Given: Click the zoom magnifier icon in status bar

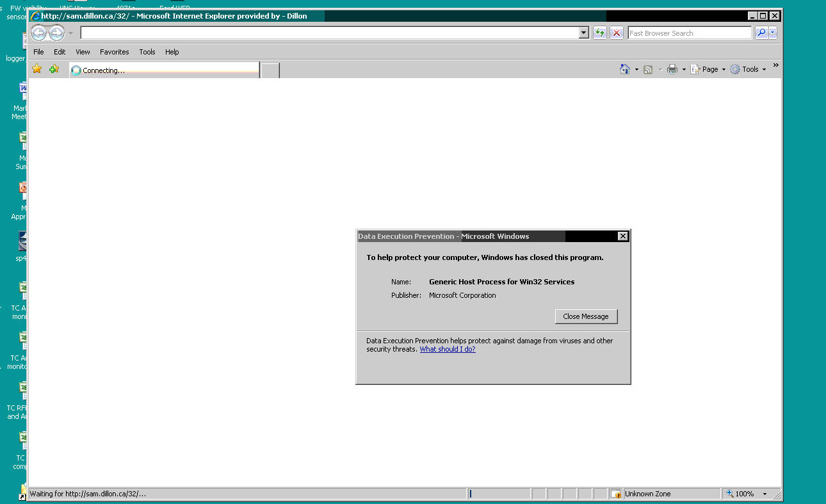Looking at the screenshot, I should tap(729, 493).
